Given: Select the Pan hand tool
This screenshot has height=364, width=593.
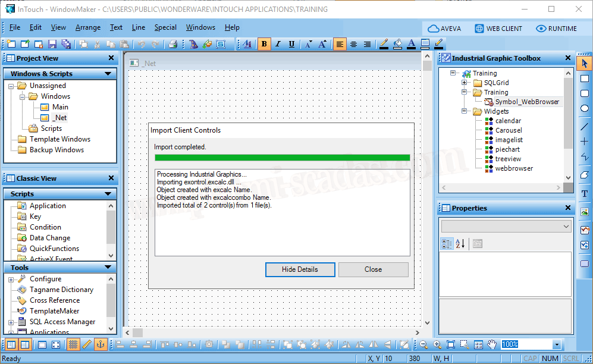Looking at the screenshot, I should click(492, 344).
